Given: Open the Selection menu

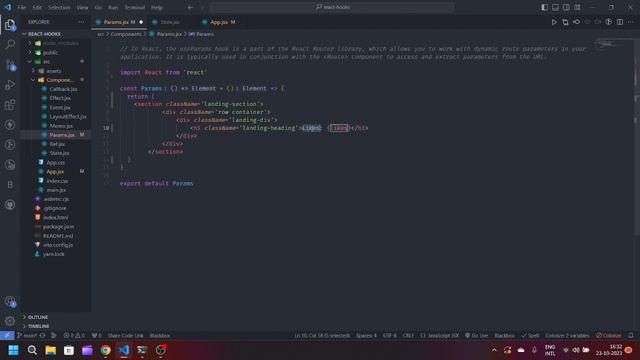Looking at the screenshot, I should [59, 7].
